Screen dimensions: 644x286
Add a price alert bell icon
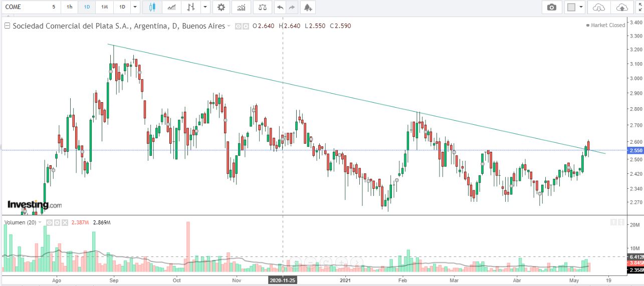tap(307, 7)
